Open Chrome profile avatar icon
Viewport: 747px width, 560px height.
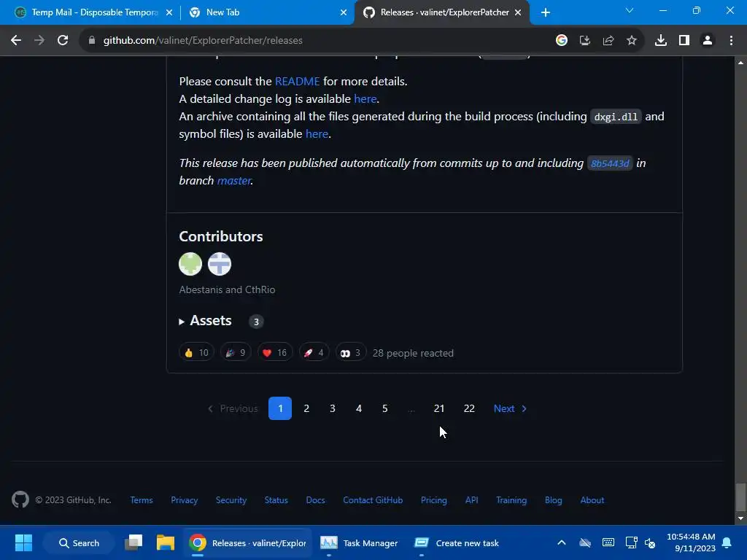point(708,41)
